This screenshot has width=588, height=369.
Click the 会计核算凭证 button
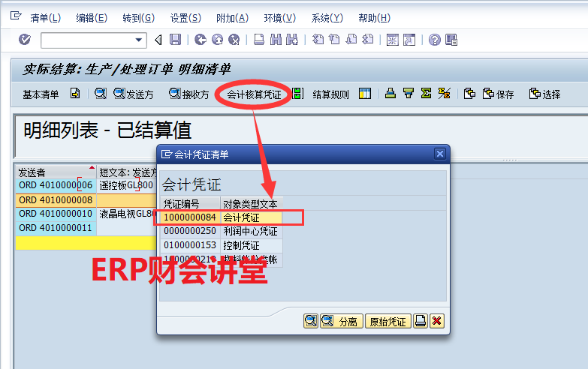(x=253, y=94)
